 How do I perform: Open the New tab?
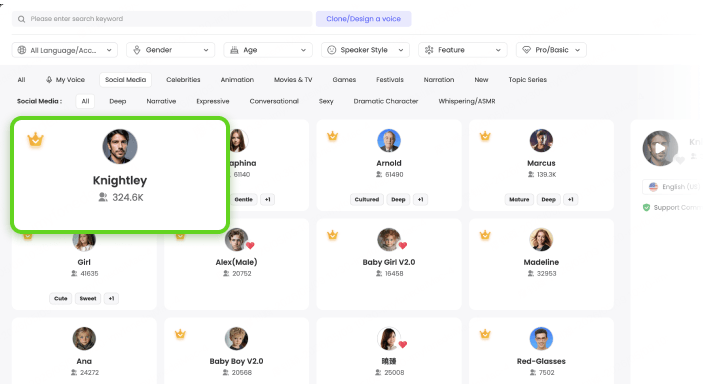pos(481,79)
